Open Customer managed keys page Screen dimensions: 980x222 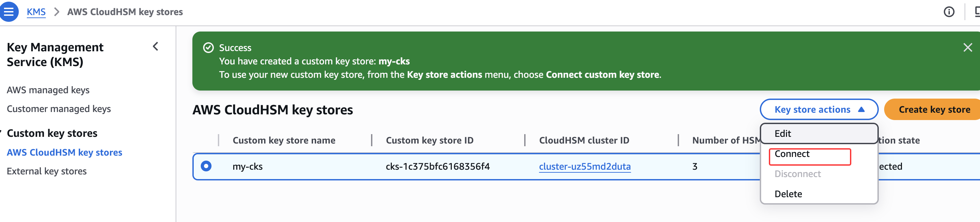point(59,109)
